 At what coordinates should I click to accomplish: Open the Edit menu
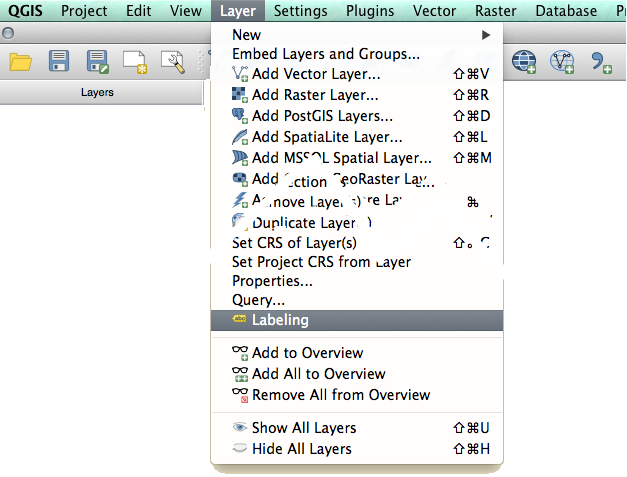click(138, 11)
